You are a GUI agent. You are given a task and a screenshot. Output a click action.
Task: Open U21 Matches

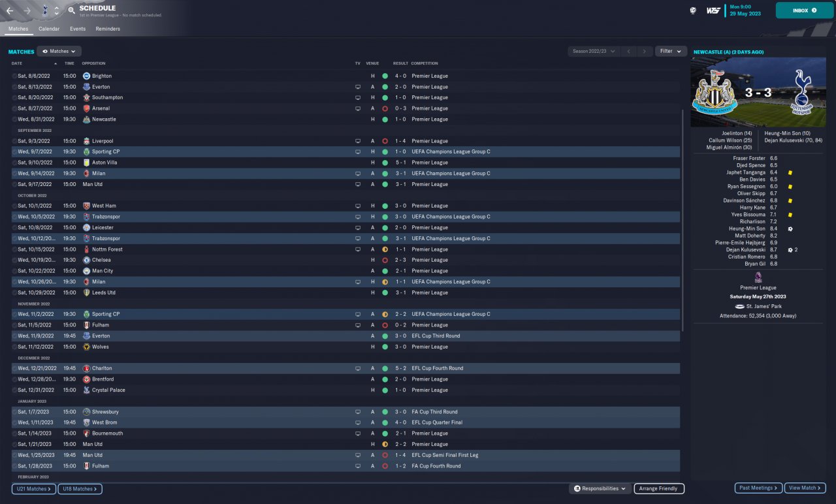tap(34, 488)
